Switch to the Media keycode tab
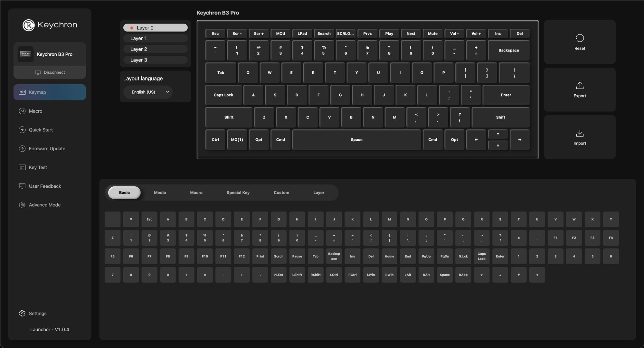The image size is (644, 348). click(160, 193)
